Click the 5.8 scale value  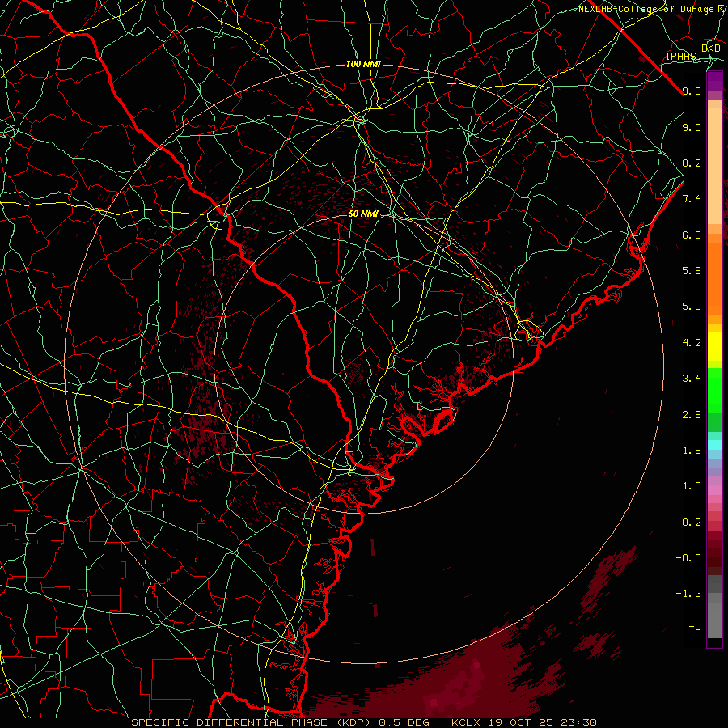tap(692, 271)
